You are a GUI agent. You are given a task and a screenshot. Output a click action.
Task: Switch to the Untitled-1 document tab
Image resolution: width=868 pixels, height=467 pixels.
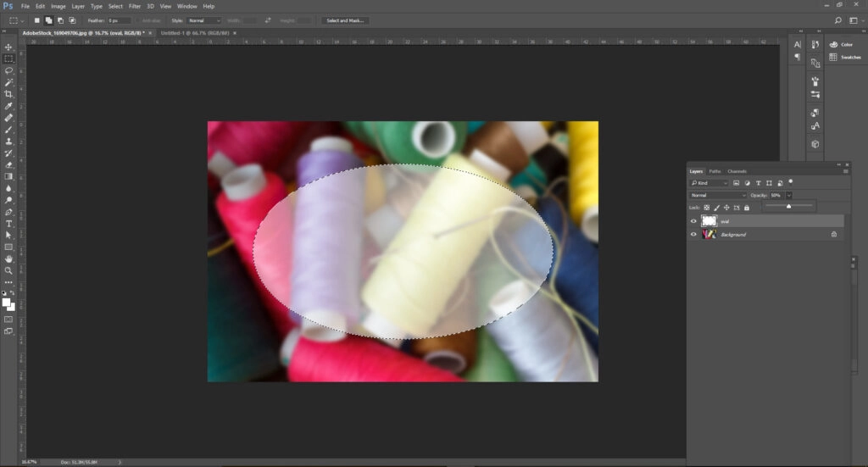coord(195,33)
